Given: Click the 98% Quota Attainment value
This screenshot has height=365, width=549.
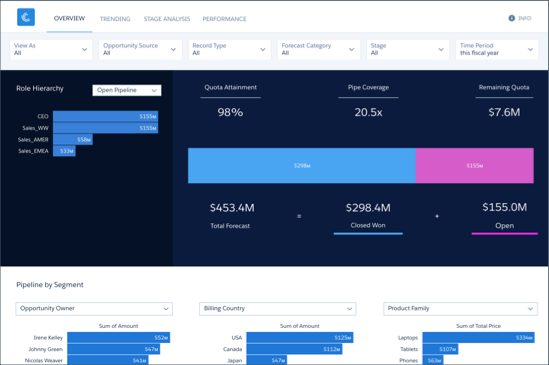Looking at the screenshot, I should coord(230,112).
